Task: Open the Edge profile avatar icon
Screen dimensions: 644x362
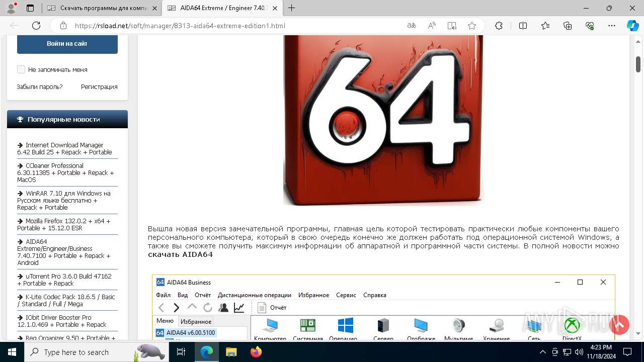Action: 11,8
